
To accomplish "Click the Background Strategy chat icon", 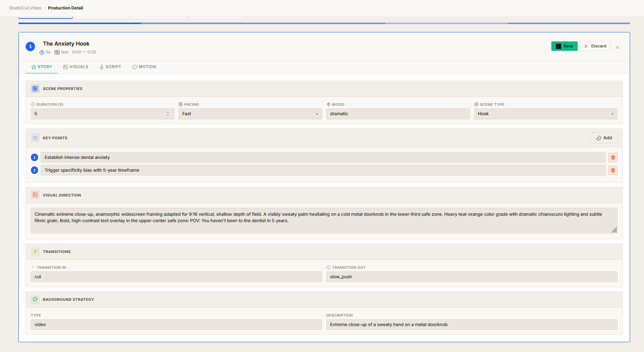I will point(35,299).
